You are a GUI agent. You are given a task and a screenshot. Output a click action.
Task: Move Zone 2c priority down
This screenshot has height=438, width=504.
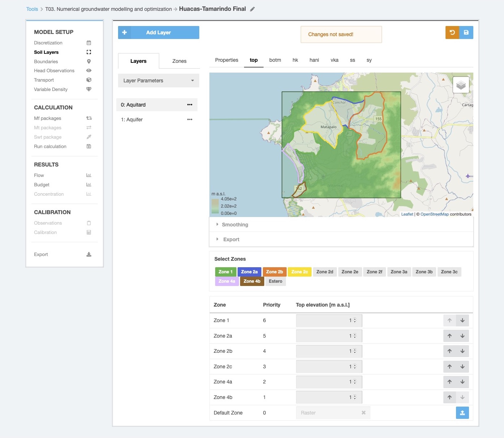click(x=462, y=367)
